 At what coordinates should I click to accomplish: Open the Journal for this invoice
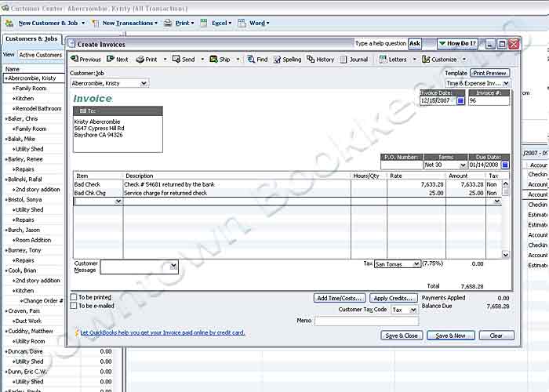(354, 59)
